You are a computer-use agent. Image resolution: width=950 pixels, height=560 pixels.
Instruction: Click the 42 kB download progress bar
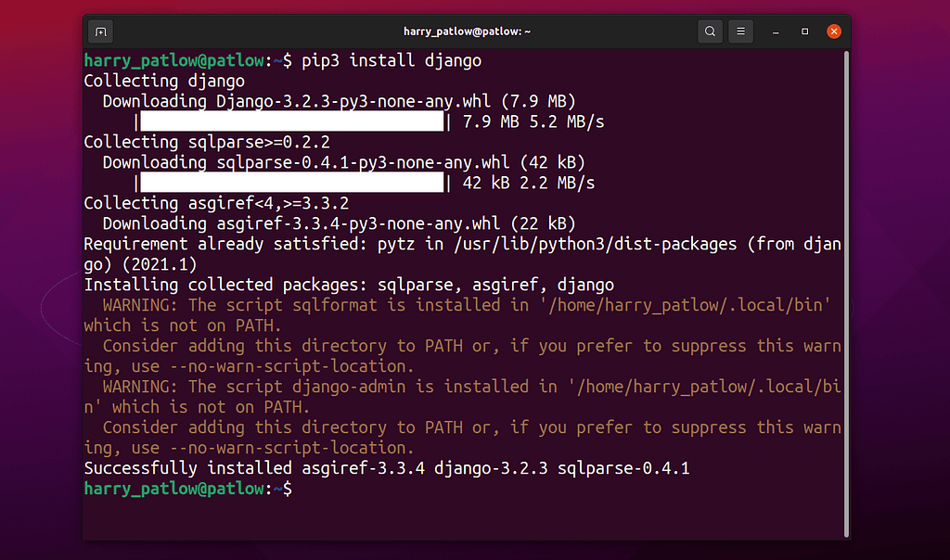(292, 183)
